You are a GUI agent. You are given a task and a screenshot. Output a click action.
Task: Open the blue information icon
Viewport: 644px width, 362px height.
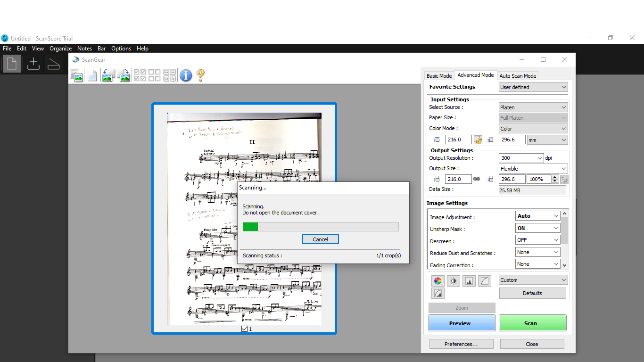click(186, 75)
